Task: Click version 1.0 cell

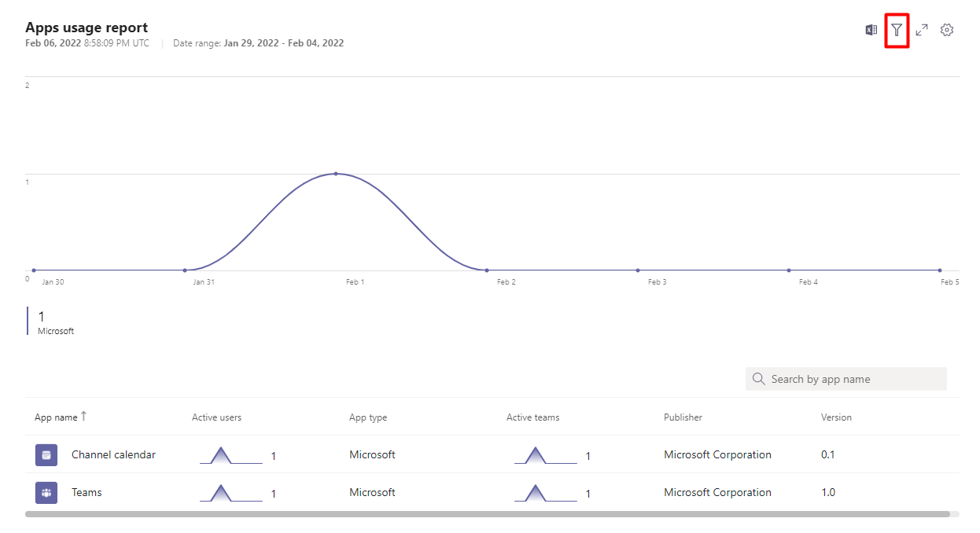Action: pyautogui.click(x=828, y=493)
